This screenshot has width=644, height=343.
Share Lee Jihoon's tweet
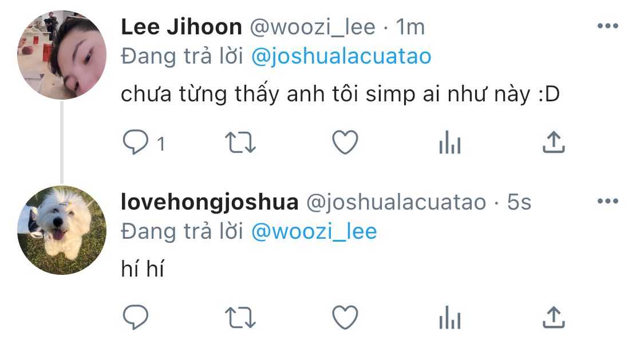click(554, 142)
